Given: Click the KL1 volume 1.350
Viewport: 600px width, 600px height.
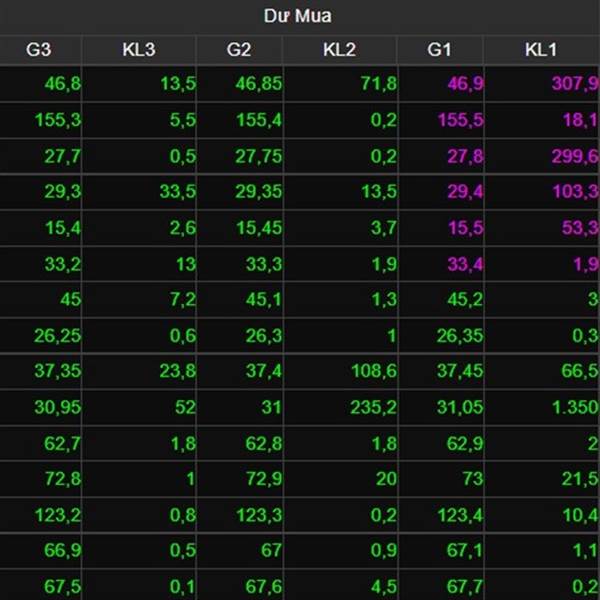Looking at the screenshot, I should click(x=575, y=407).
